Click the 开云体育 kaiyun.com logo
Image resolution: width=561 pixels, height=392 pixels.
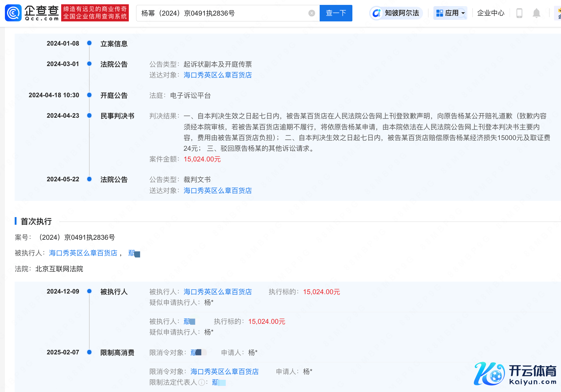515,374
